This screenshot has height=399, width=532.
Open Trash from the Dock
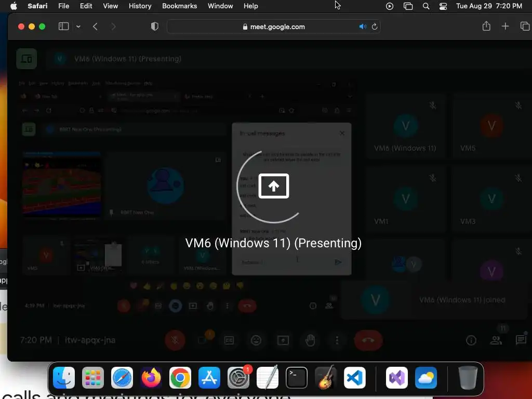pos(468,378)
